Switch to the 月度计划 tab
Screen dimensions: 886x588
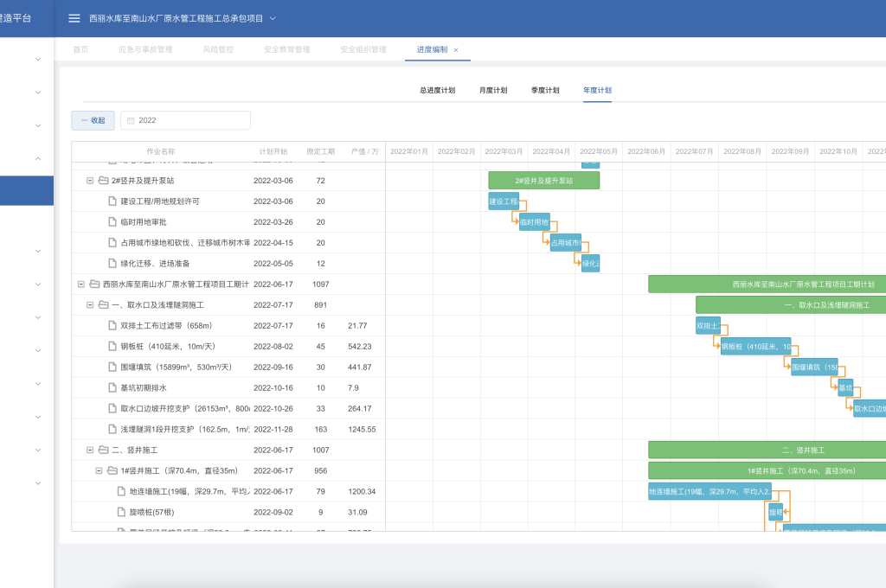tap(493, 90)
